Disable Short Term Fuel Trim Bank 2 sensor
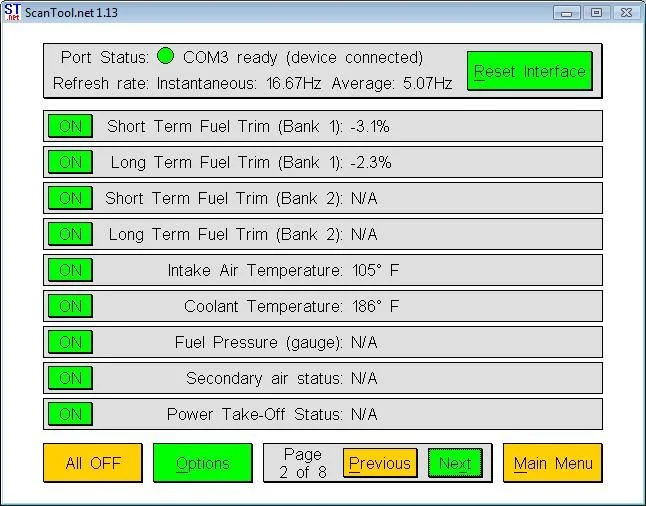The width and height of the screenshot is (646, 506). 70,198
